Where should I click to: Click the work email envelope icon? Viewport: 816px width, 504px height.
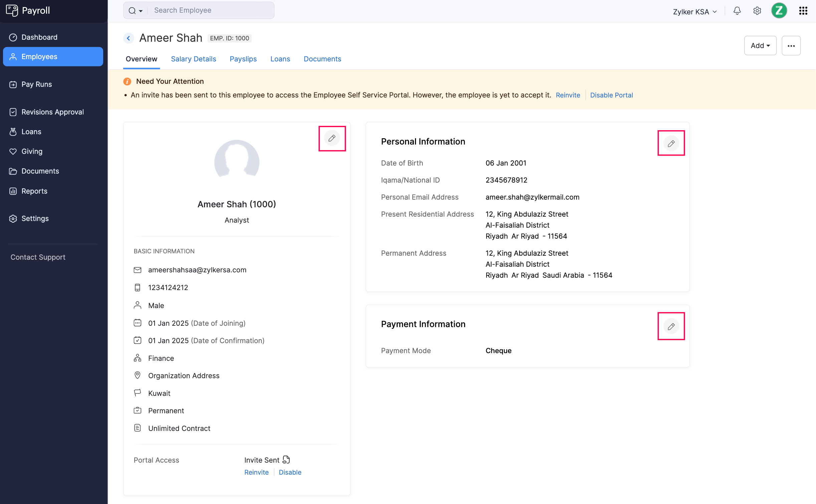(x=138, y=270)
